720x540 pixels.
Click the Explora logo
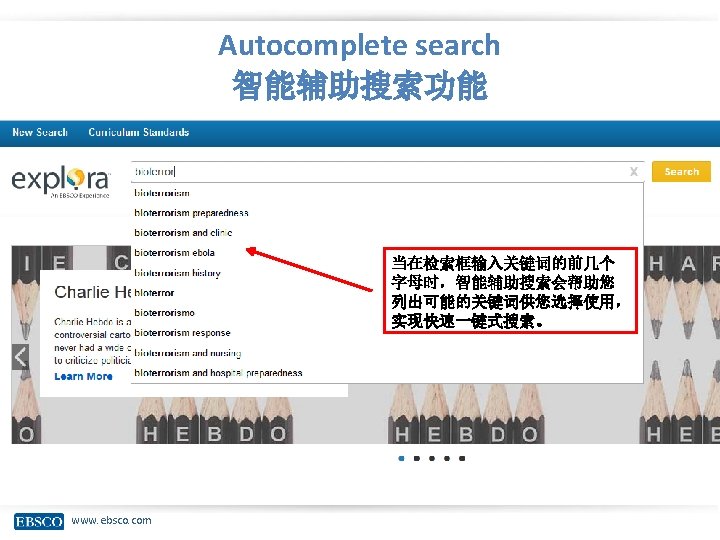[61, 182]
